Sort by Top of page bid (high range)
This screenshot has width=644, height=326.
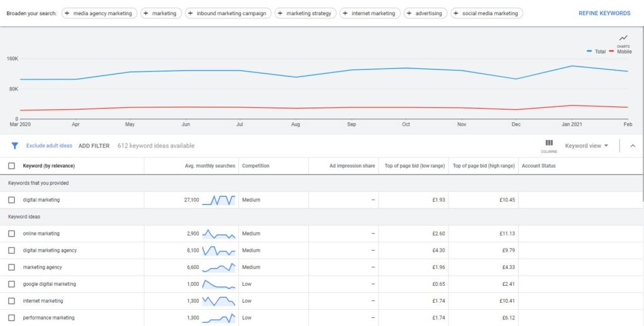[484, 166]
